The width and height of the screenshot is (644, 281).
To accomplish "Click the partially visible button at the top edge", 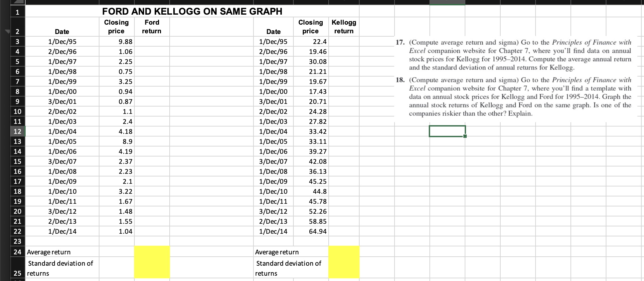I will pyautogui.click(x=447, y=2).
